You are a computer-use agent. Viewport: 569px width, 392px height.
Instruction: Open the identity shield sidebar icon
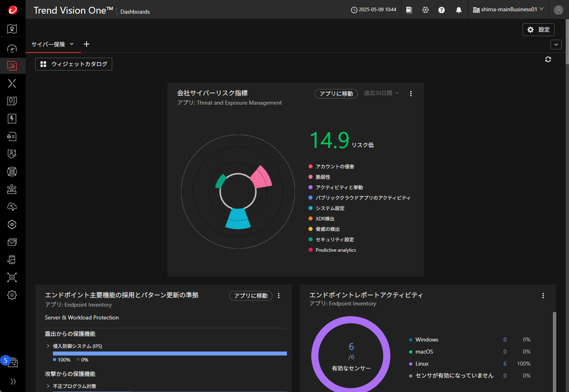(x=12, y=154)
